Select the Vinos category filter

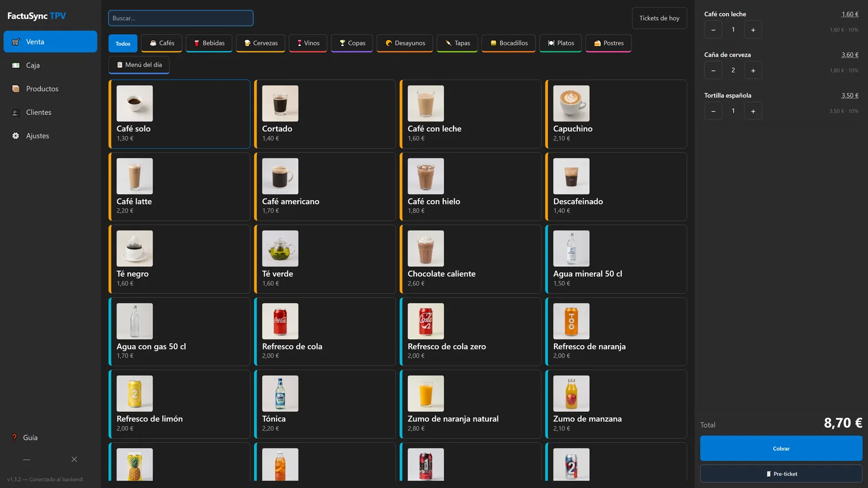[x=308, y=43]
